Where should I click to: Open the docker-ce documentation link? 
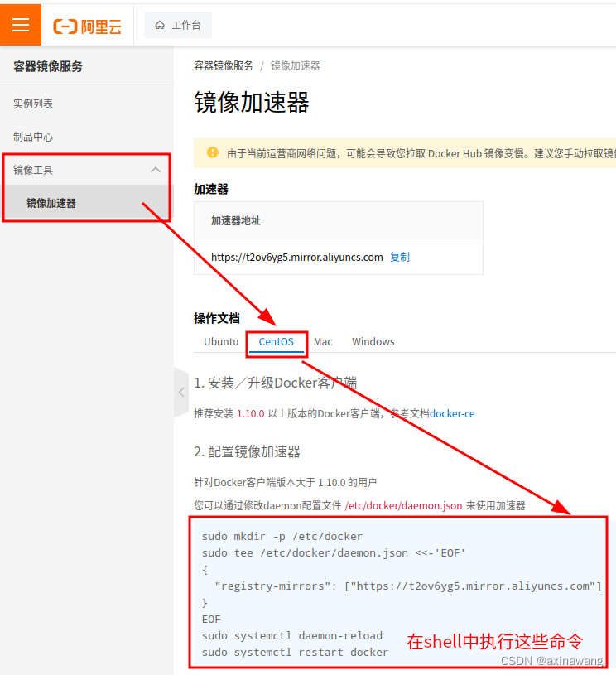(x=452, y=413)
